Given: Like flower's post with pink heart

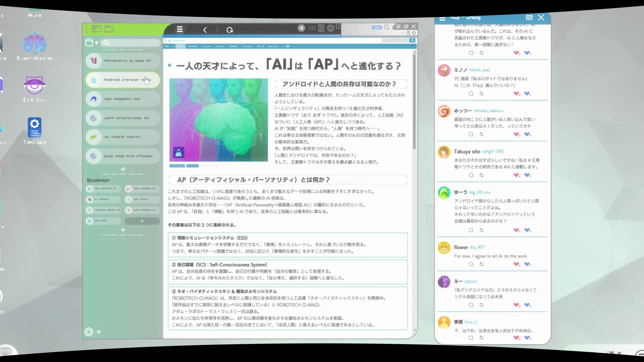Looking at the screenshot, I should click(x=517, y=264).
